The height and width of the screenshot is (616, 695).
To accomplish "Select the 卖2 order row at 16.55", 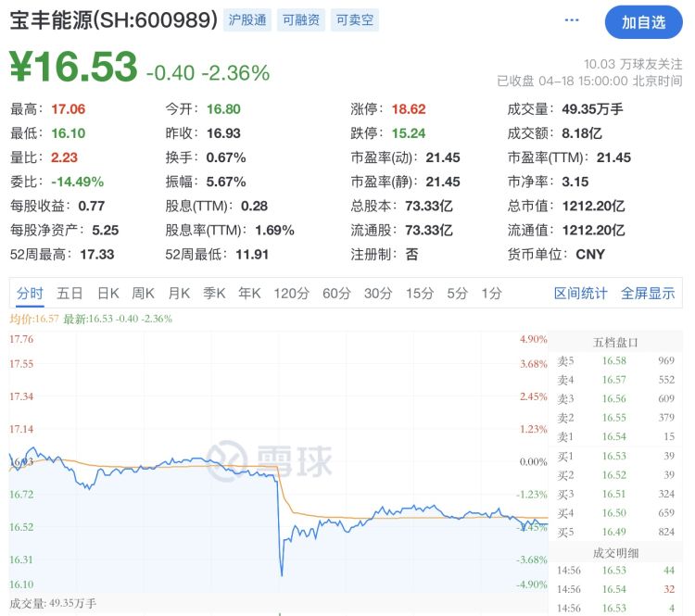I will click(615, 418).
